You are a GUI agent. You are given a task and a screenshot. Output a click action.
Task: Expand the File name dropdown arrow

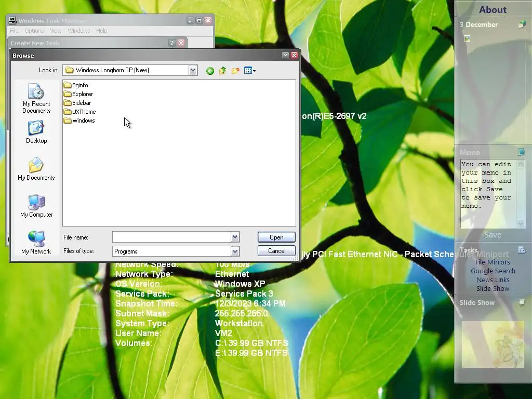tap(235, 237)
